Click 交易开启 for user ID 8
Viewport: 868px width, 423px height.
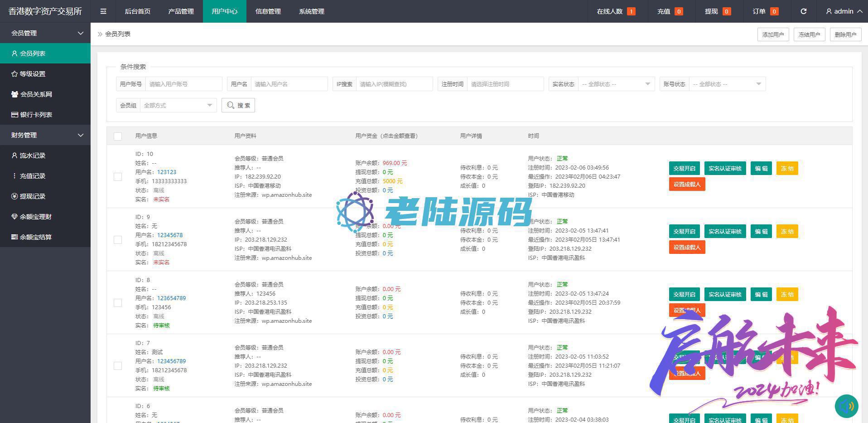684,294
